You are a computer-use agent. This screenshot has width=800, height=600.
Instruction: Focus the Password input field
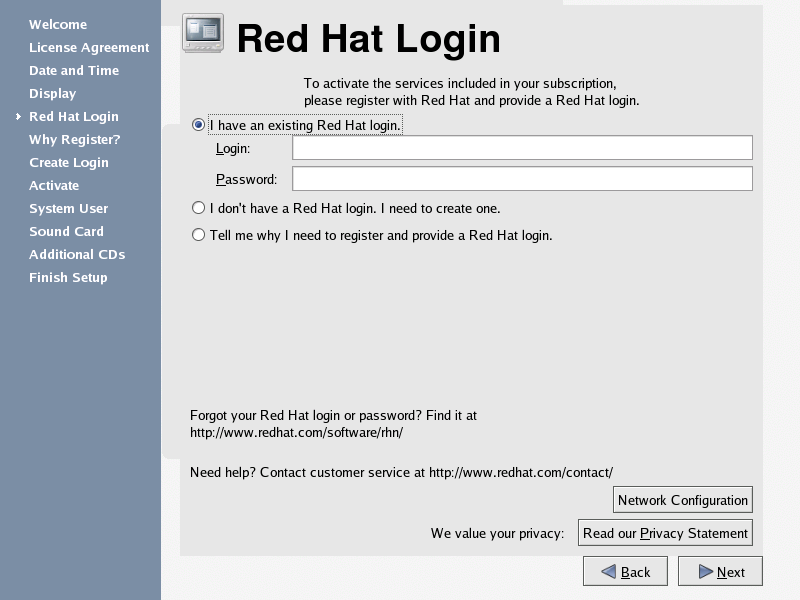(521, 179)
